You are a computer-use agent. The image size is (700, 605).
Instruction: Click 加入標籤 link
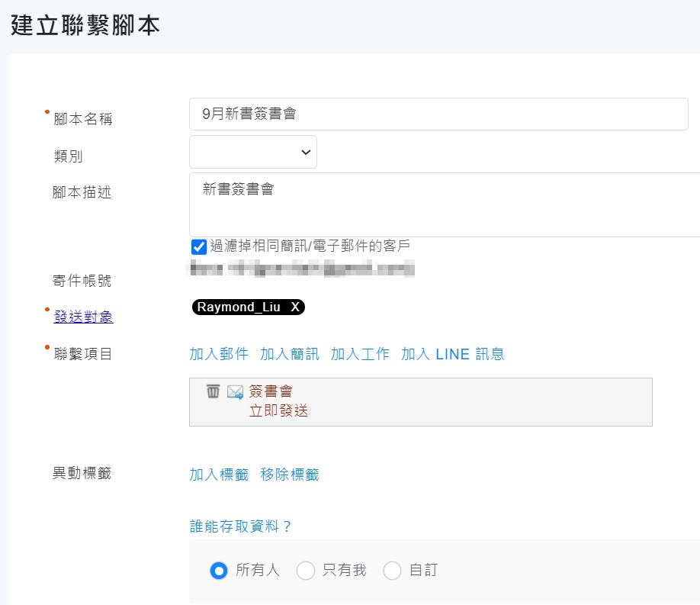pos(219,475)
